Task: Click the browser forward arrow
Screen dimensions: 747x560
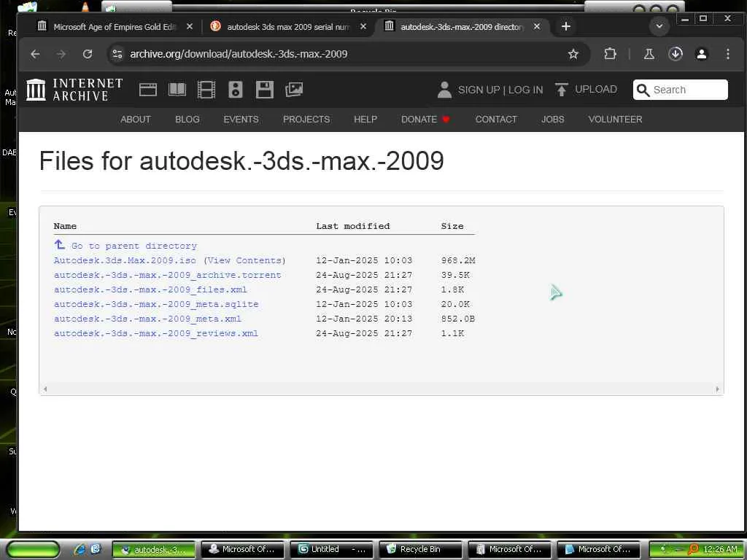Action: point(61,54)
